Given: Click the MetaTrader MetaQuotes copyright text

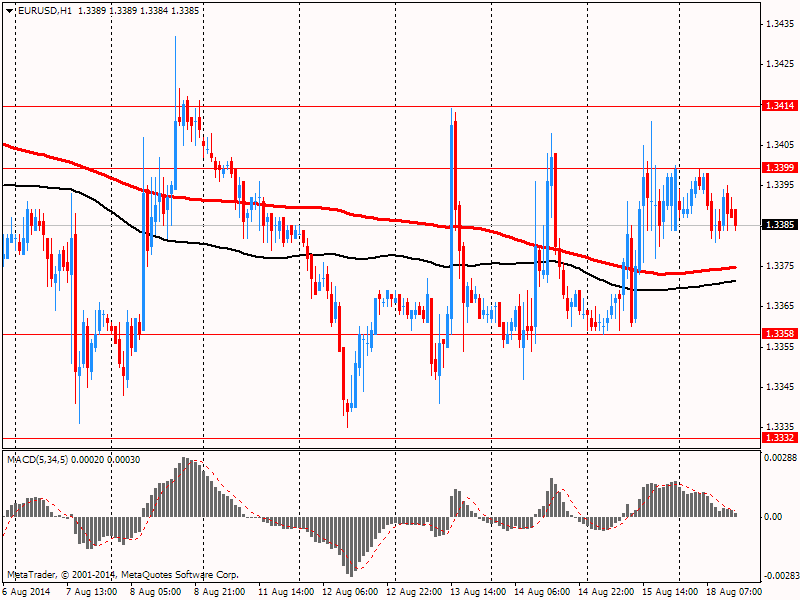Looking at the screenshot, I should coord(123,575).
